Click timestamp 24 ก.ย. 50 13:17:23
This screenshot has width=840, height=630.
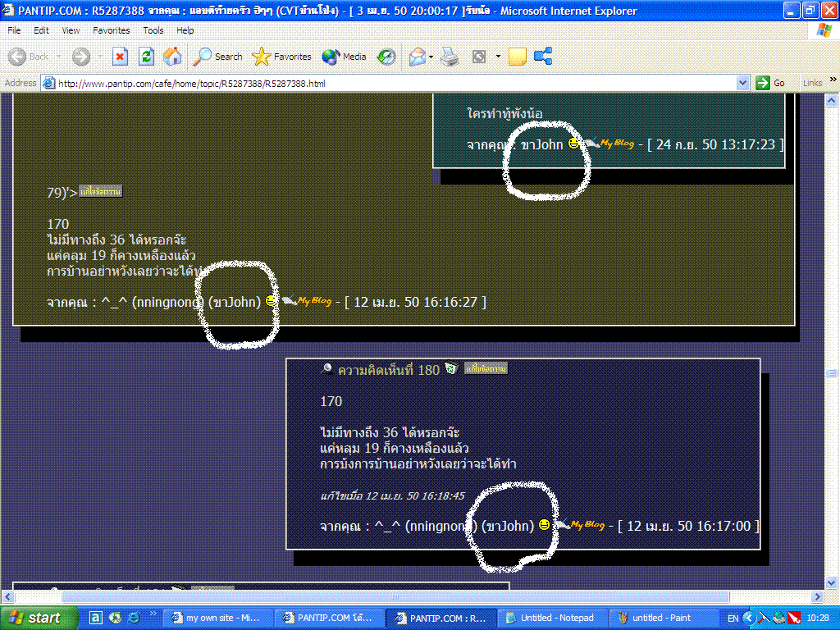point(715,144)
